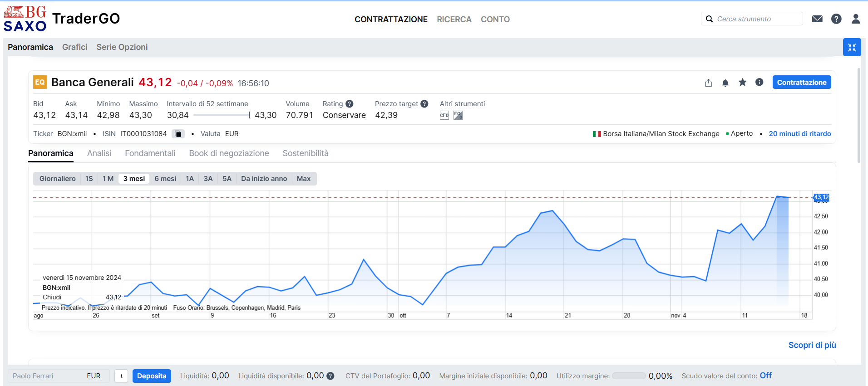
Task: Open account info 'i' button
Action: [121, 376]
